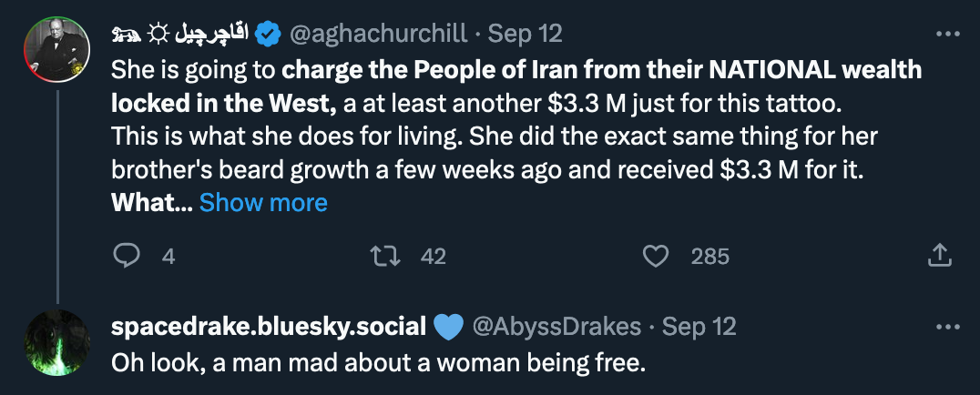Click the share upload icon
Screen dimensions: 980x395
coord(939,256)
